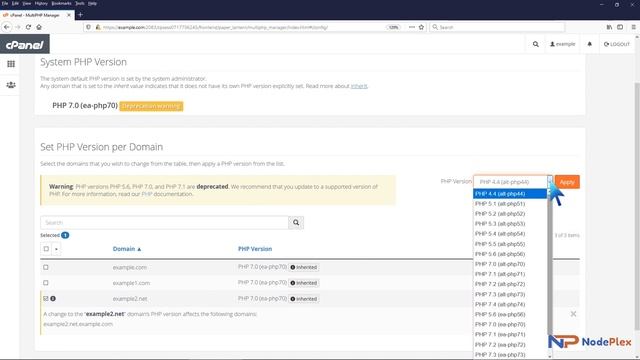Select PHP 5.1 (alt-php51) option

pyautogui.click(x=510, y=204)
